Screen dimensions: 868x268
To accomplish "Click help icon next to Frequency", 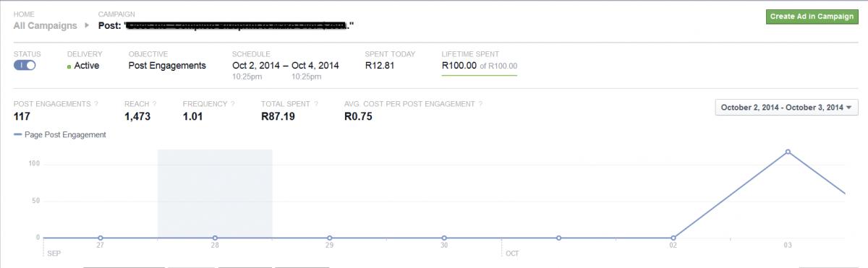I will pyautogui.click(x=233, y=104).
